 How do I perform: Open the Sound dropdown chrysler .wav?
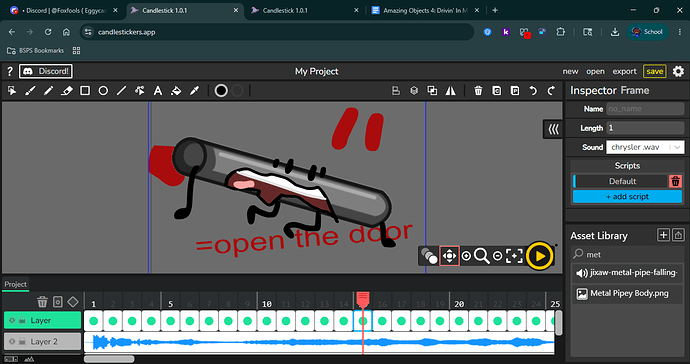[x=645, y=147]
